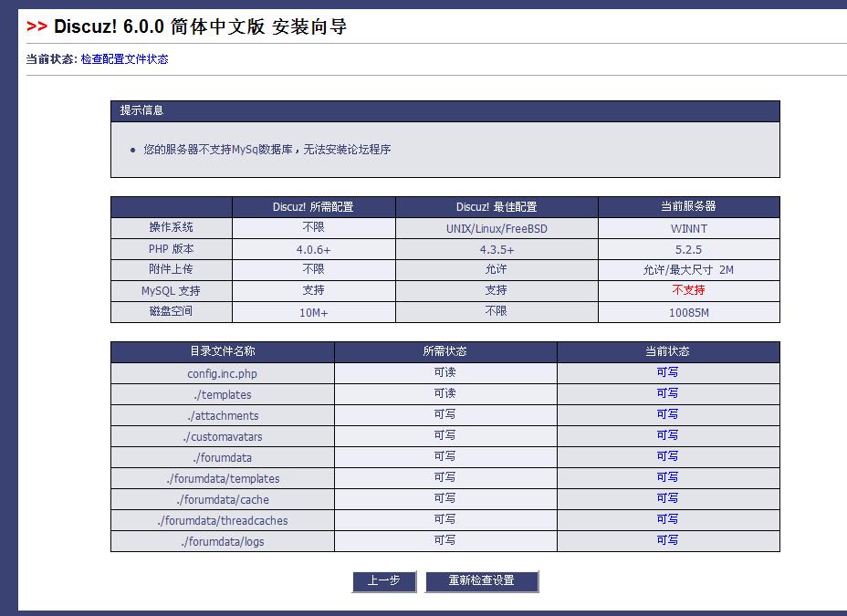Click the 可写 required status for ./attachments
847x616 pixels.
click(x=445, y=414)
